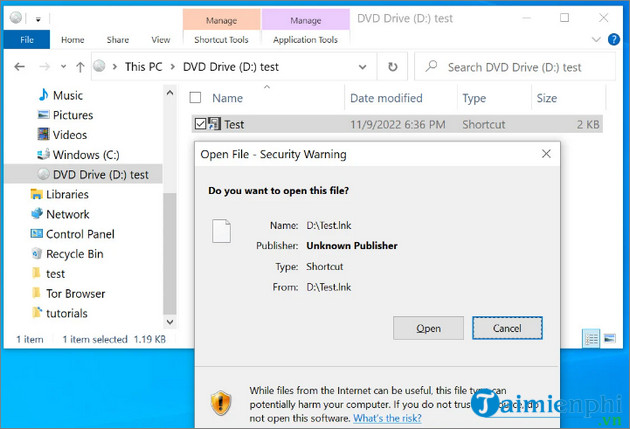
Task: Click the This PC breadcrumb
Action: (143, 67)
